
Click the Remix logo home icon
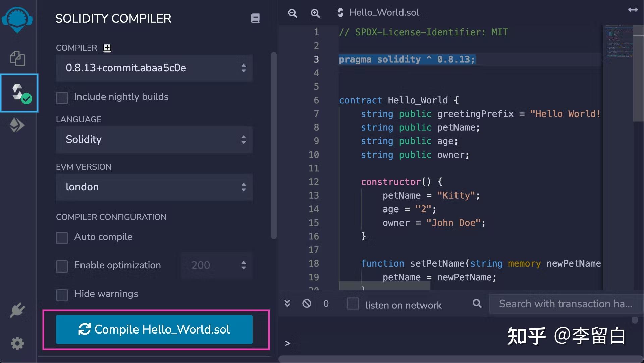coord(17,19)
